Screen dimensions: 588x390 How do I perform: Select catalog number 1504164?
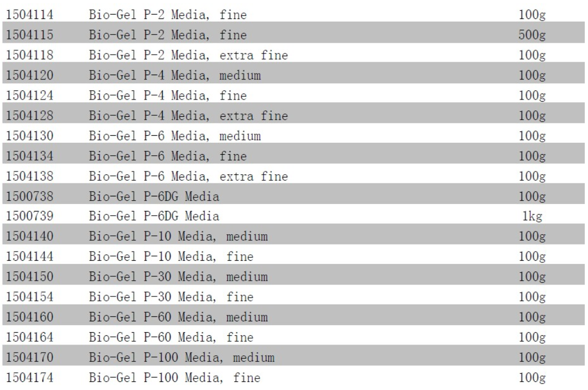(x=30, y=337)
